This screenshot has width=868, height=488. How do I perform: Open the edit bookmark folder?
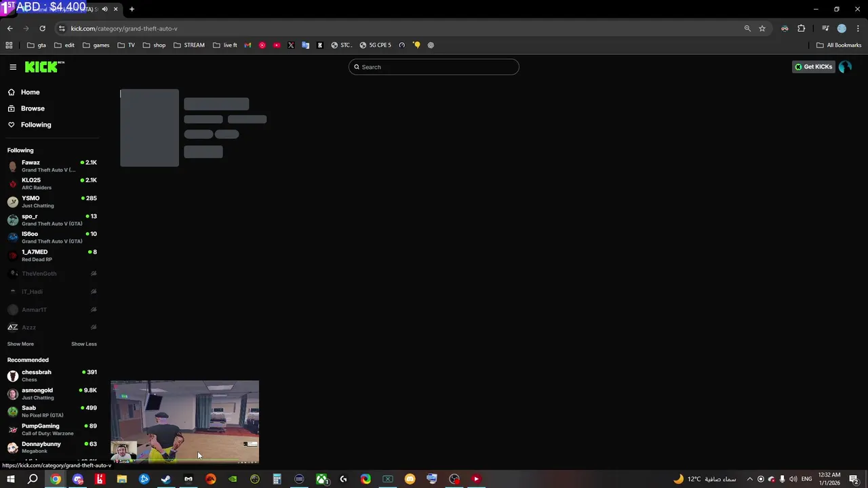64,45
